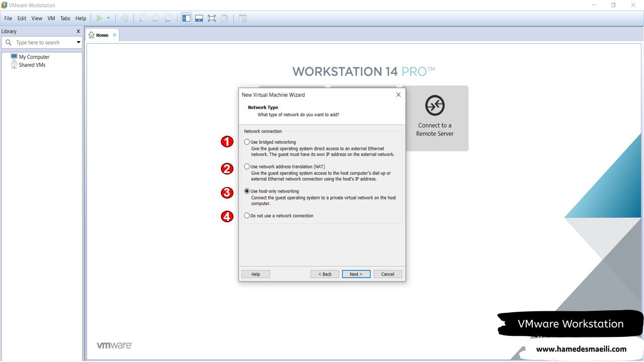Click the Next button in wizard
Screen dimensions: 644x362
tap(356, 274)
